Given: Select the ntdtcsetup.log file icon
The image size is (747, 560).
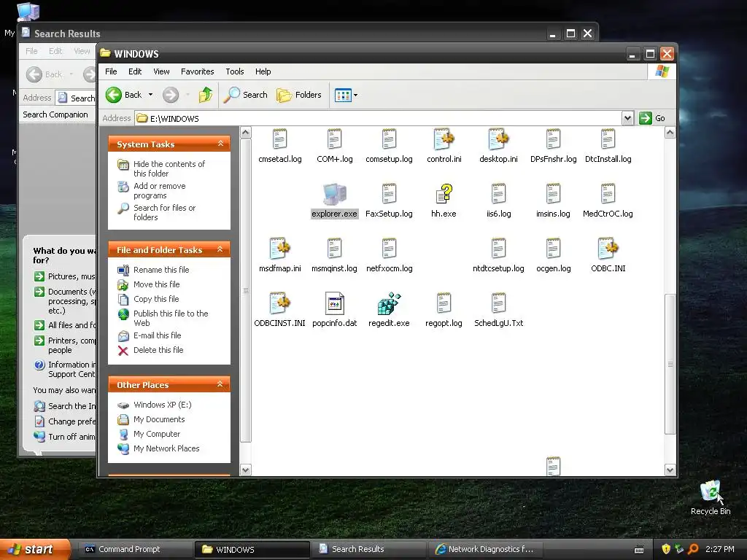Looking at the screenshot, I should click(499, 249).
